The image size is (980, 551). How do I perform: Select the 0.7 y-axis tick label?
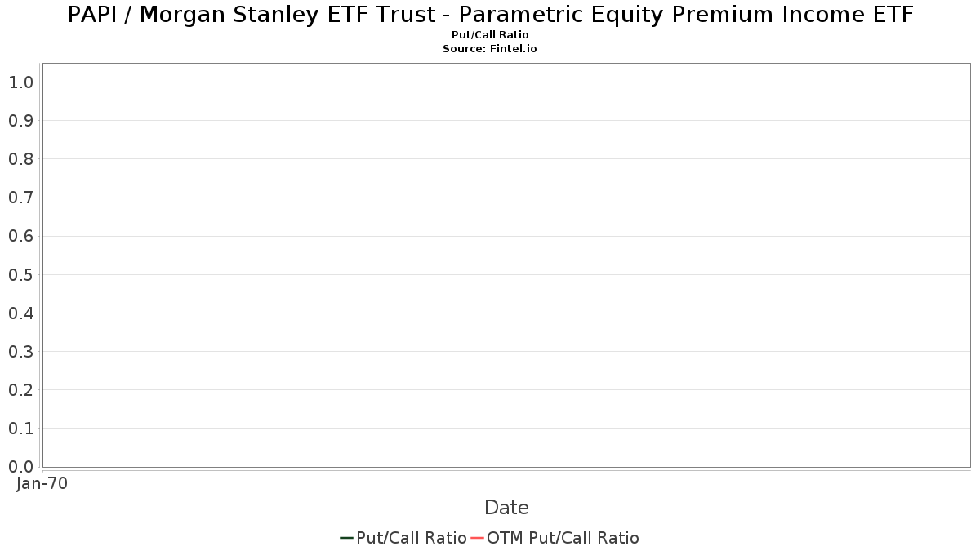coord(20,198)
